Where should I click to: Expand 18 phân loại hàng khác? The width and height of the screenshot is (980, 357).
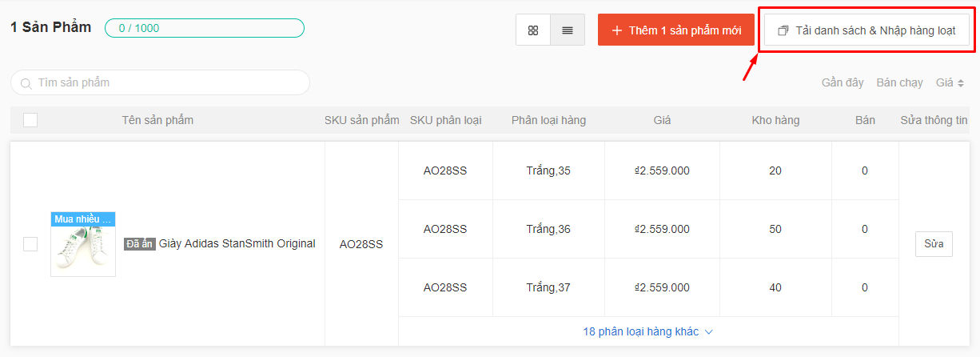(x=647, y=331)
